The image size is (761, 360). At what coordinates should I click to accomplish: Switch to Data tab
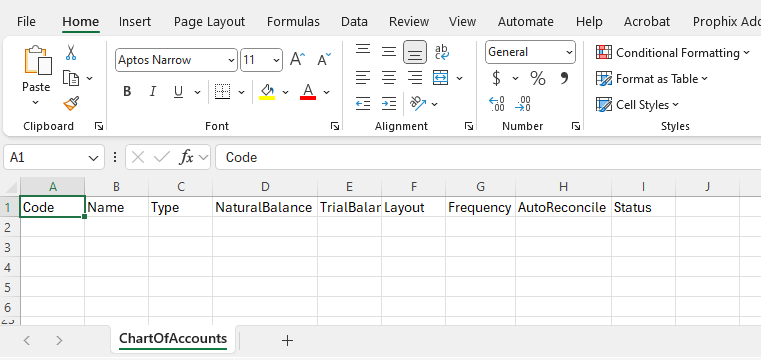[x=354, y=22]
